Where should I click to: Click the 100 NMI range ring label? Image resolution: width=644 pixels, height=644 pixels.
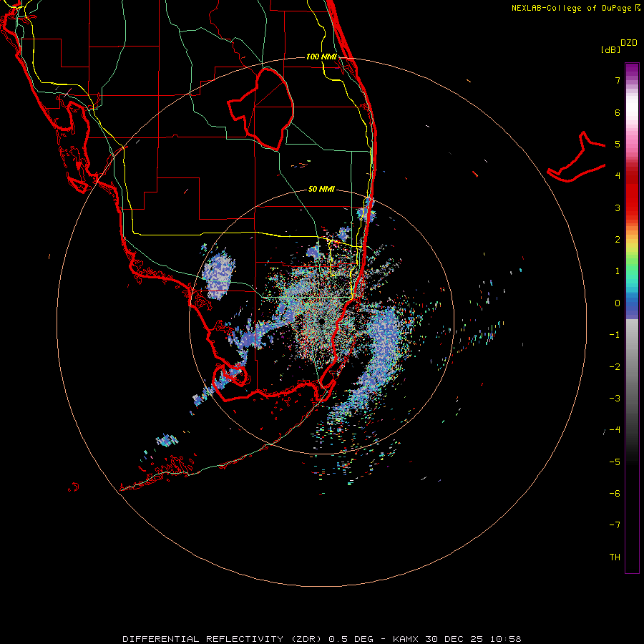coord(321,57)
